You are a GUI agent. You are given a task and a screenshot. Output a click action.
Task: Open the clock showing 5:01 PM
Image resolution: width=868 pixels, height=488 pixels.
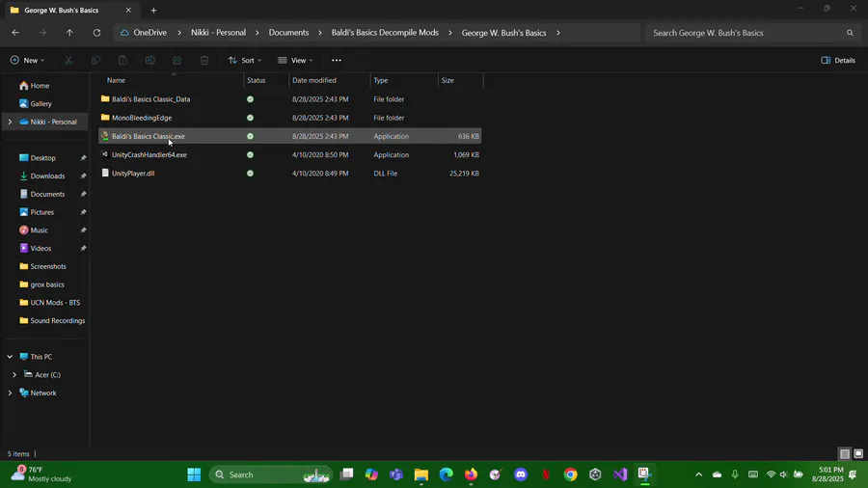point(827,474)
